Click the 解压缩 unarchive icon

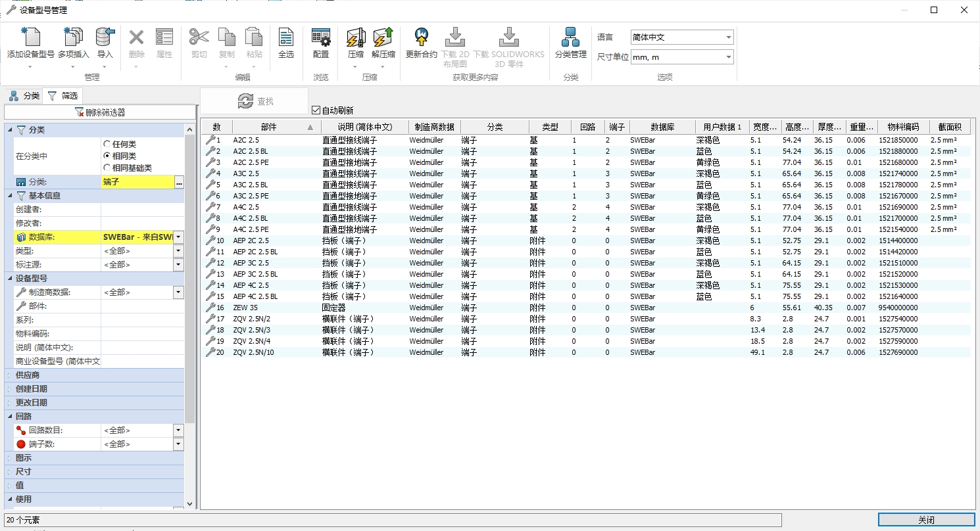[383, 38]
